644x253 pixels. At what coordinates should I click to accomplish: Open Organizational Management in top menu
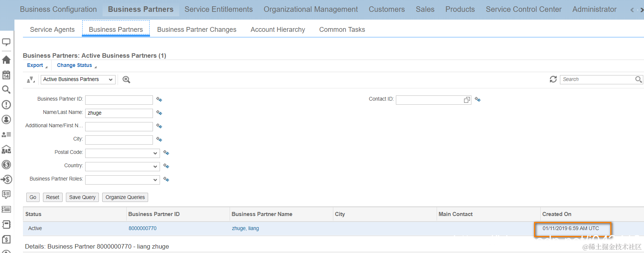[x=311, y=9]
